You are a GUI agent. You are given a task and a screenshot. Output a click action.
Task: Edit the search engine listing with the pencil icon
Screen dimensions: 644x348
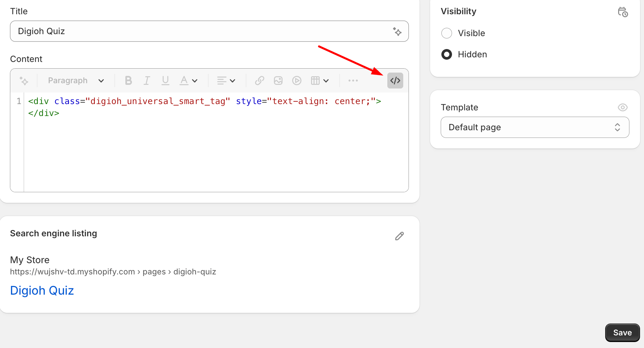coord(399,236)
